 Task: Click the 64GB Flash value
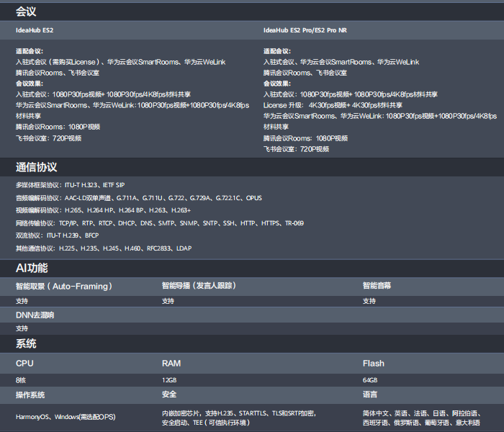pyautogui.click(x=369, y=380)
